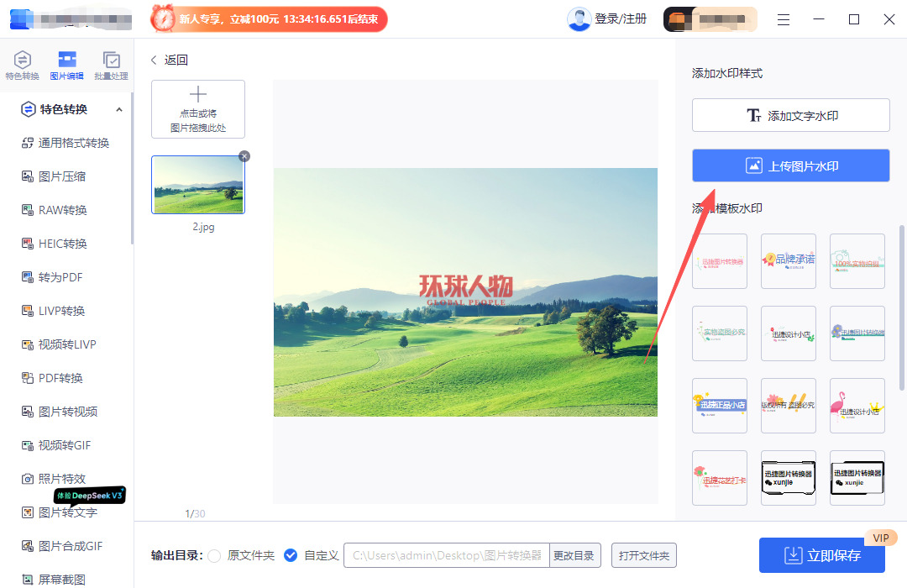
Task: Click 更改目录 button
Action: click(574, 555)
